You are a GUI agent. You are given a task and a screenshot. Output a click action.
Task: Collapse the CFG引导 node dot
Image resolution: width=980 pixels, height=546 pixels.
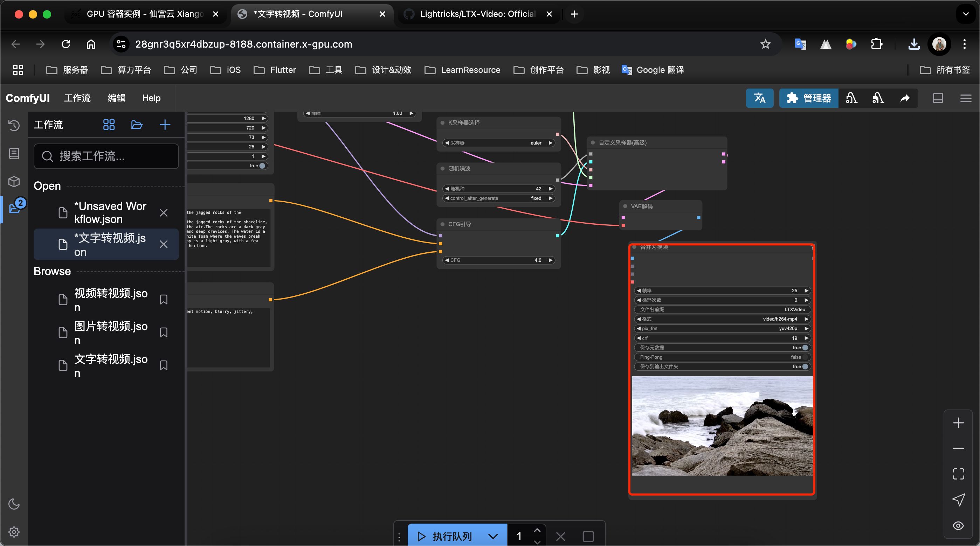click(442, 224)
